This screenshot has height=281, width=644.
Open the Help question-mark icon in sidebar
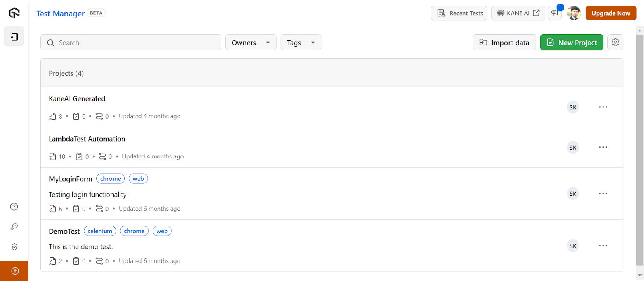click(14, 207)
